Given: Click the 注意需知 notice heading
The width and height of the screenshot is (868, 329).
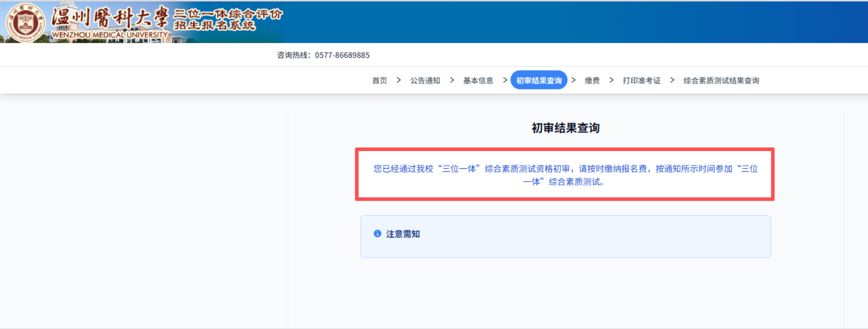Looking at the screenshot, I should click(403, 234).
